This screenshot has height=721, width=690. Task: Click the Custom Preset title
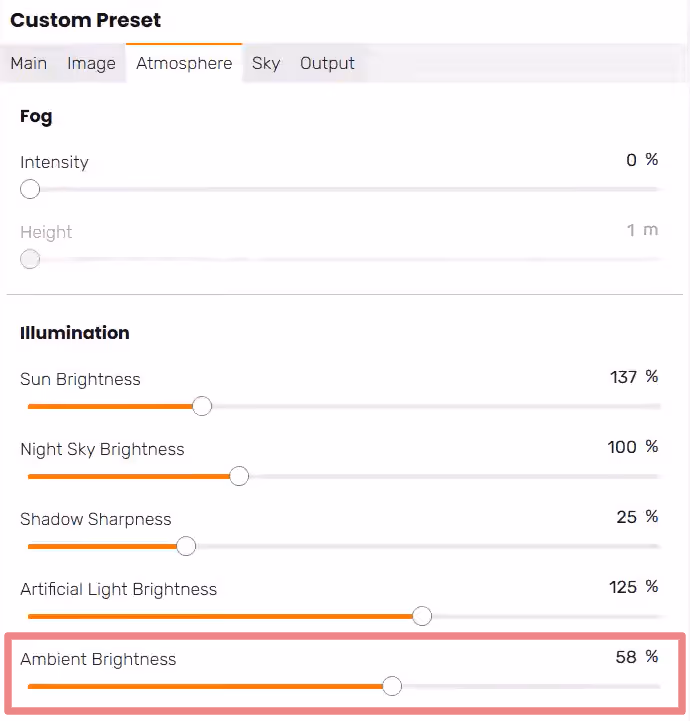[x=85, y=20]
